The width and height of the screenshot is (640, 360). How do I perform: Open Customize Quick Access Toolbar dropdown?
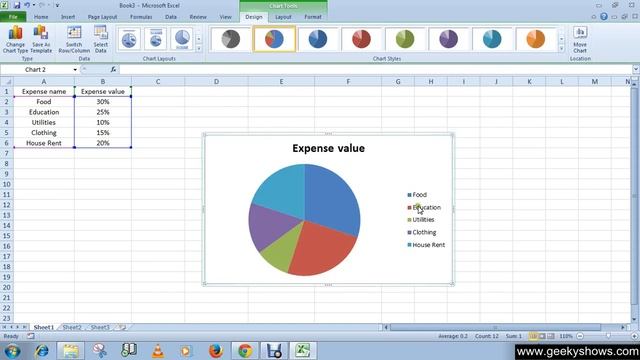point(58,5)
